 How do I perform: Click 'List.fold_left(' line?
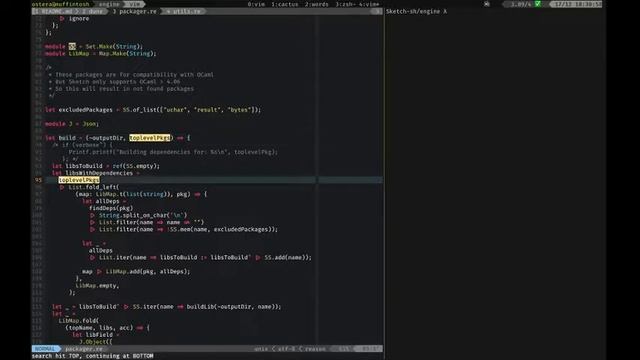point(89,187)
